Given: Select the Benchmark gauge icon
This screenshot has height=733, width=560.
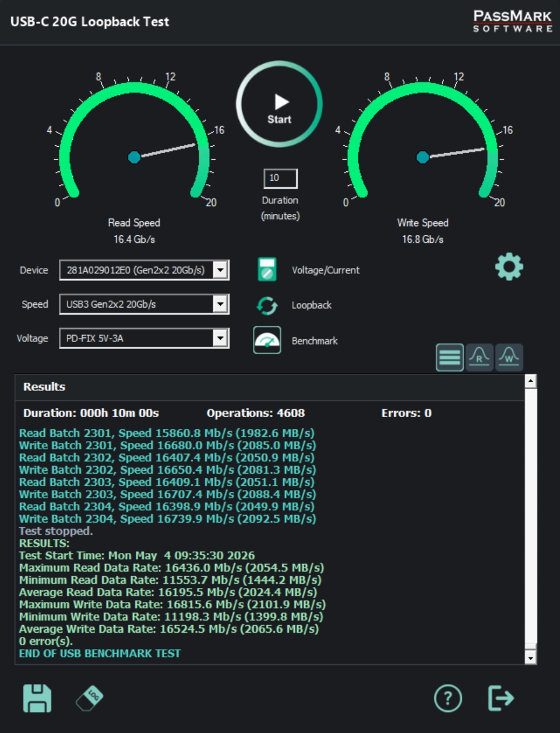Looking at the screenshot, I should 267,340.
